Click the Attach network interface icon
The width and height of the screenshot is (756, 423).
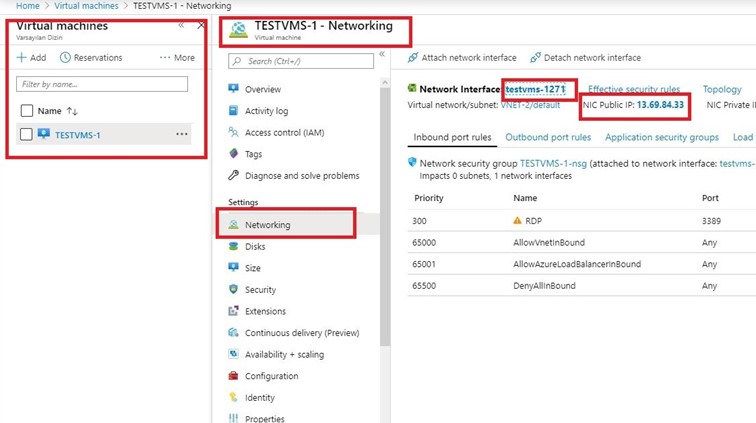[413, 57]
